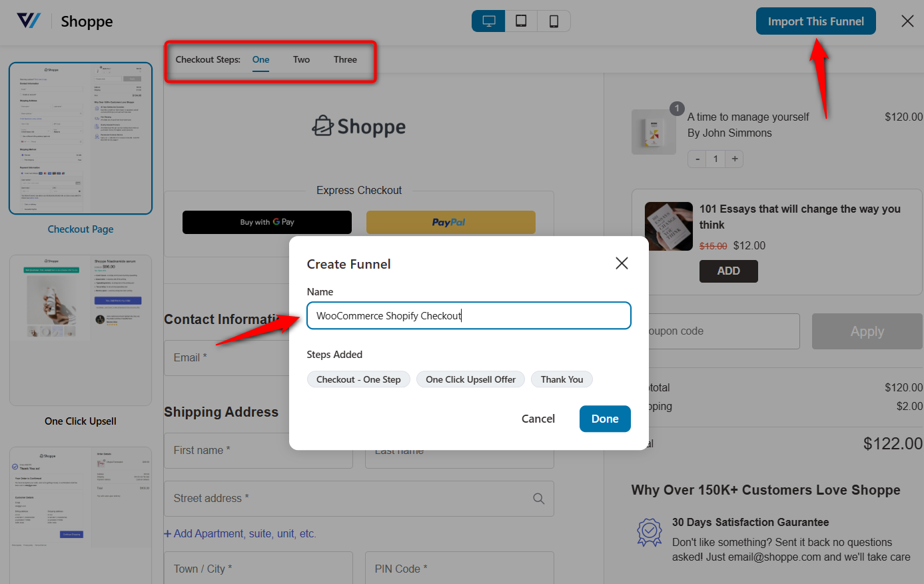Click the 'Express Checkout' heading
924x584 pixels.
pos(359,190)
